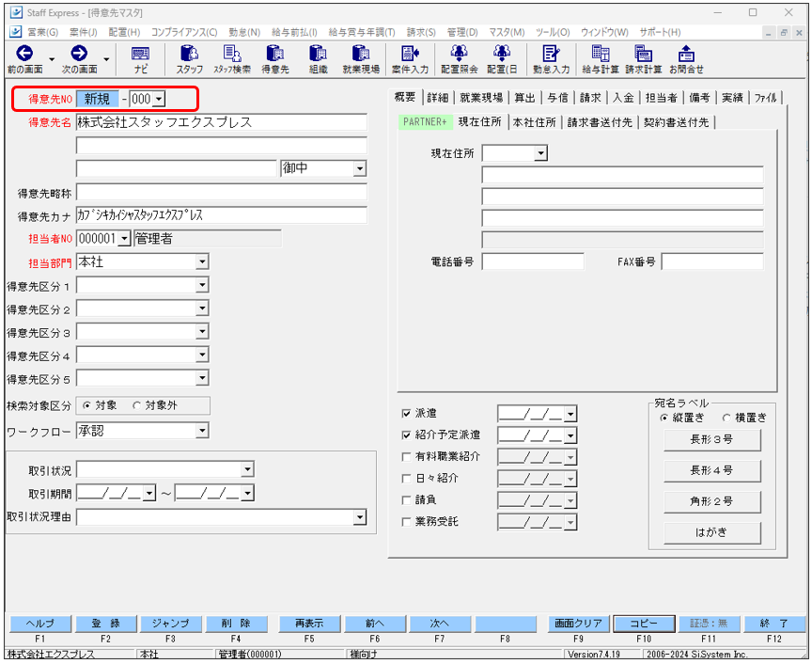Screen dimensions: 812x664
Task: Open dropdown arrow beside 前の画面
Action: 52,59
